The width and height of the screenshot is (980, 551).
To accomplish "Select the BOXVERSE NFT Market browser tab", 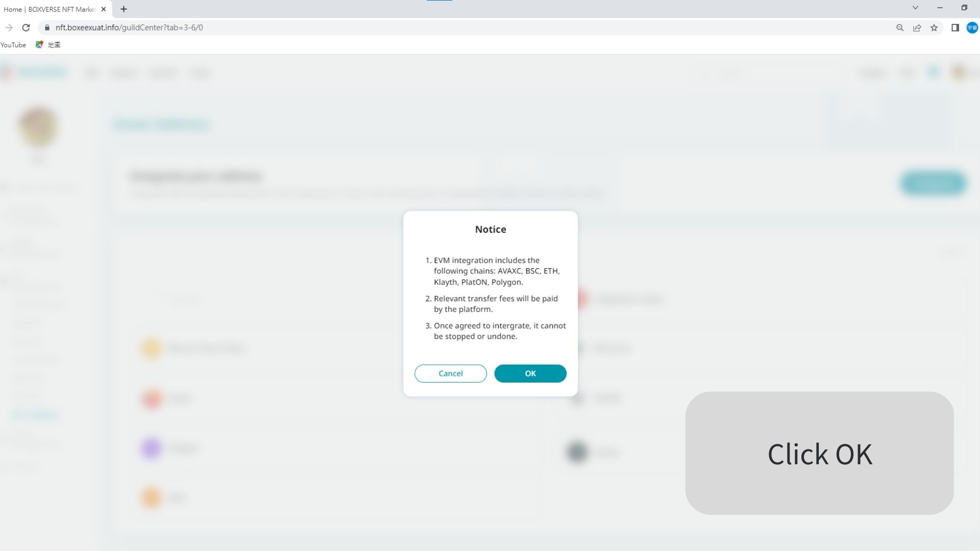I will pyautogui.click(x=50, y=9).
